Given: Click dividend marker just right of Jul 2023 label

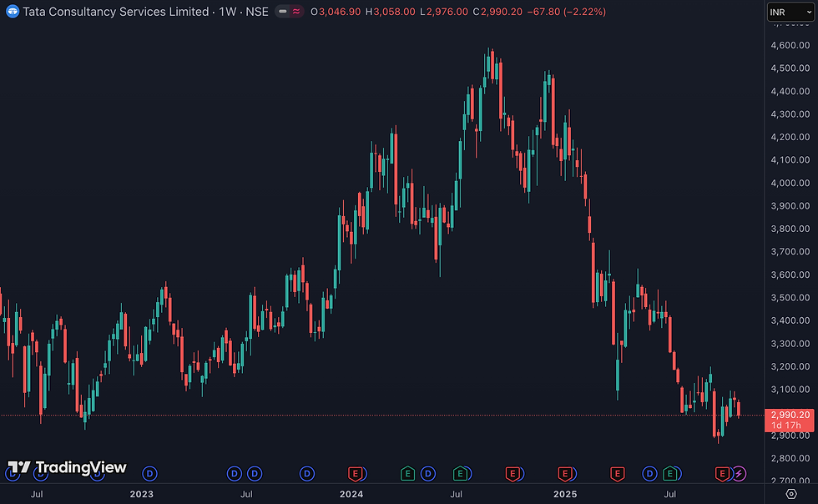Looking at the screenshot, I should click(255, 474).
